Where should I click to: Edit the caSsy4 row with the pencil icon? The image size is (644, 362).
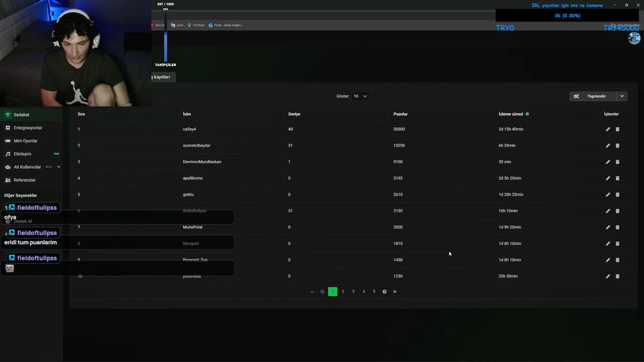(x=608, y=129)
